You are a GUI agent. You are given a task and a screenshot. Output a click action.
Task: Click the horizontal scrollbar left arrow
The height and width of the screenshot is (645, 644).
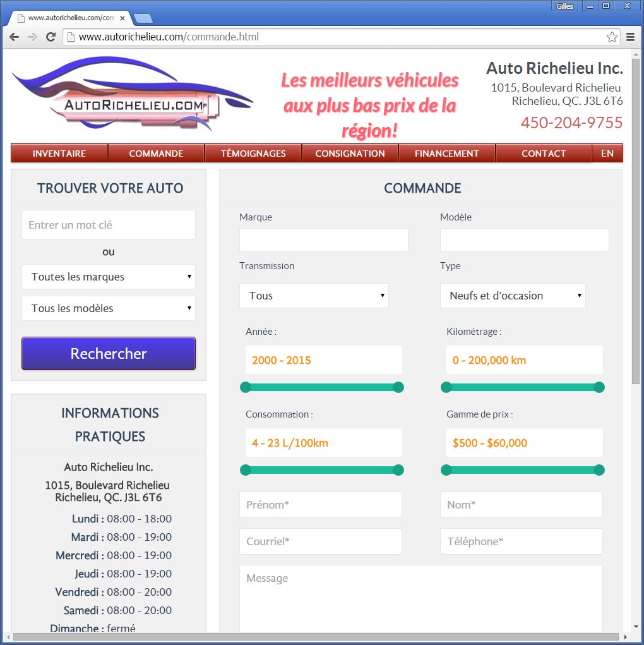(x=8, y=637)
